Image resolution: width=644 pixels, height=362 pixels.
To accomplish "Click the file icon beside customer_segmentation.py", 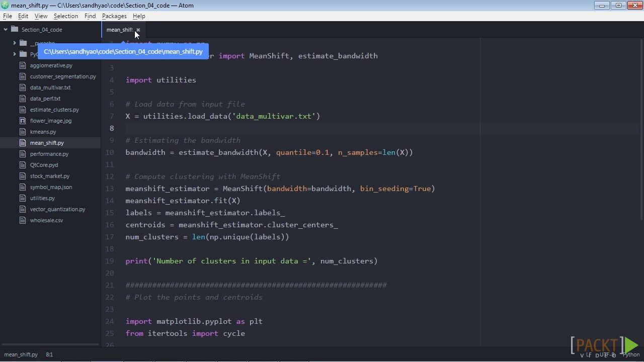I will coord(22,76).
